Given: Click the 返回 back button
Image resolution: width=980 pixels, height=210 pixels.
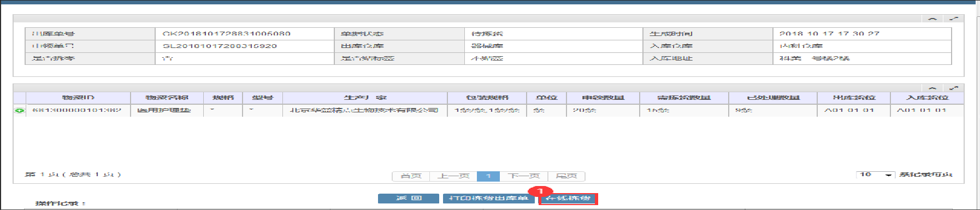Looking at the screenshot, I should click(409, 199).
